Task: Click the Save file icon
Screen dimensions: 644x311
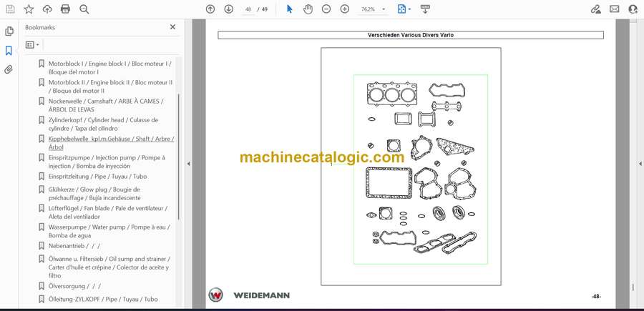Action: (10, 9)
